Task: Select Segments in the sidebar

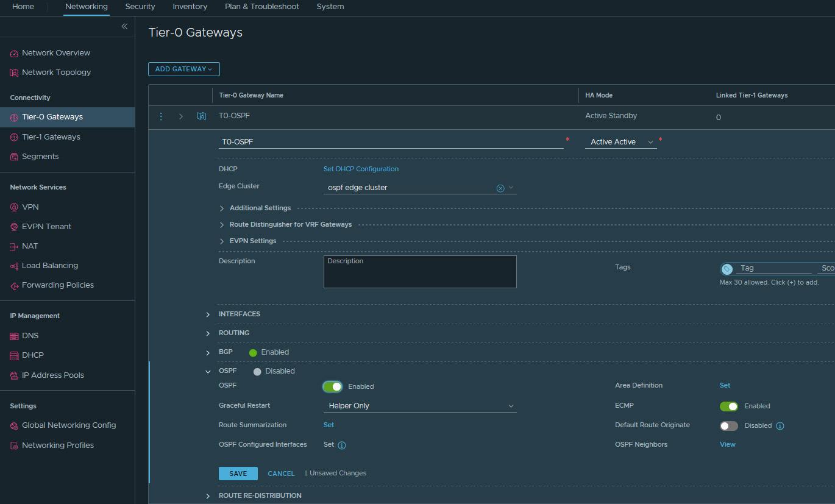Action: click(x=40, y=157)
